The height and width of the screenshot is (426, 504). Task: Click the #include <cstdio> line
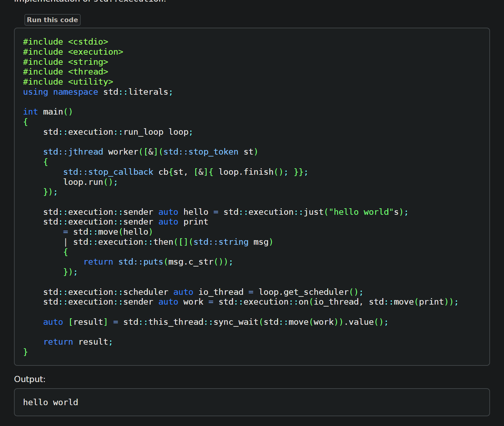pyautogui.click(x=65, y=42)
